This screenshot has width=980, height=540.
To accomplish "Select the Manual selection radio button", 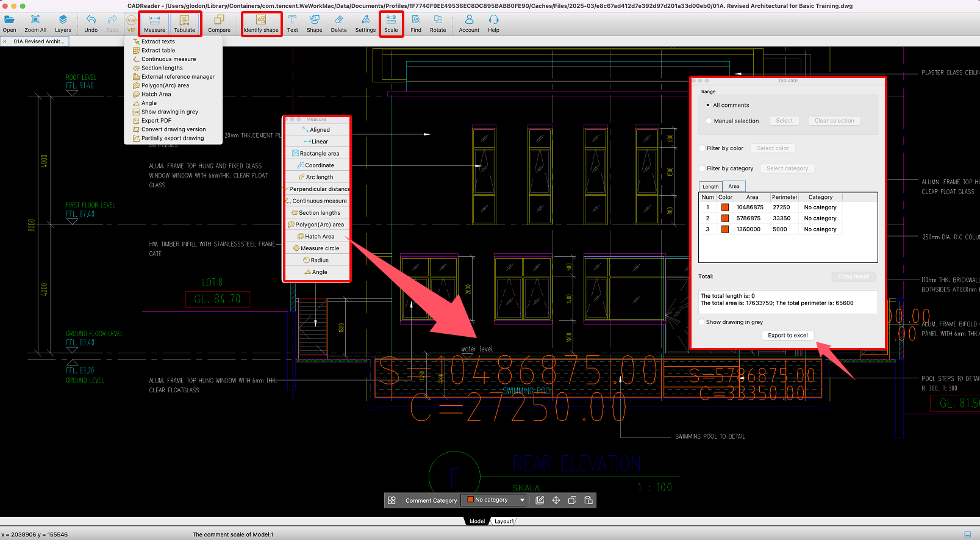I will click(709, 121).
